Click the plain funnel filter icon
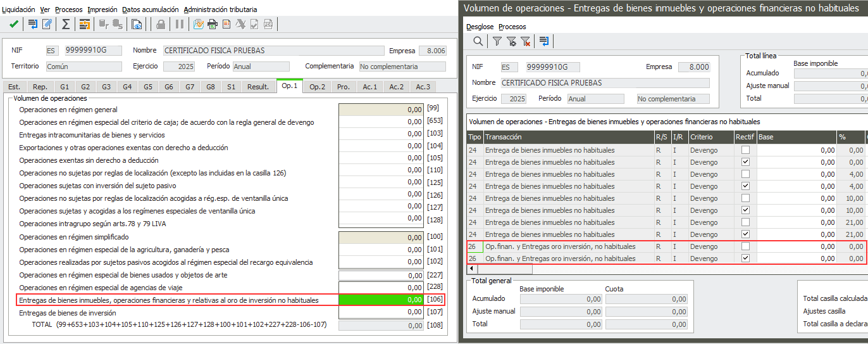868x344 pixels. (x=497, y=41)
